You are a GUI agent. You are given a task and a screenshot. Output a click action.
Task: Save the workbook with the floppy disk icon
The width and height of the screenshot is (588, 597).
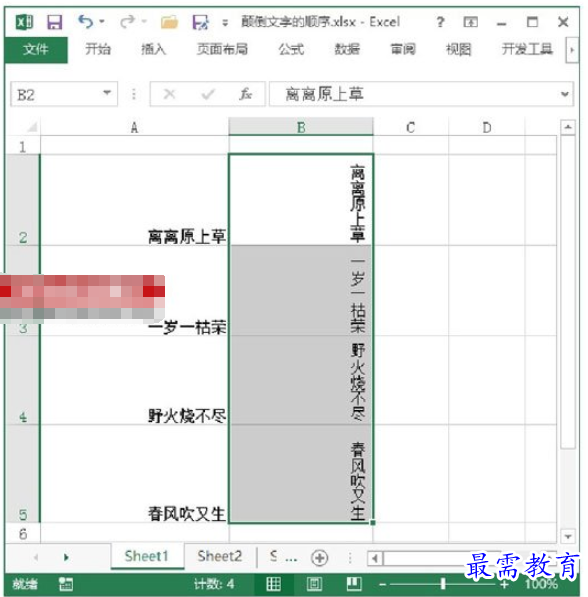coord(54,22)
